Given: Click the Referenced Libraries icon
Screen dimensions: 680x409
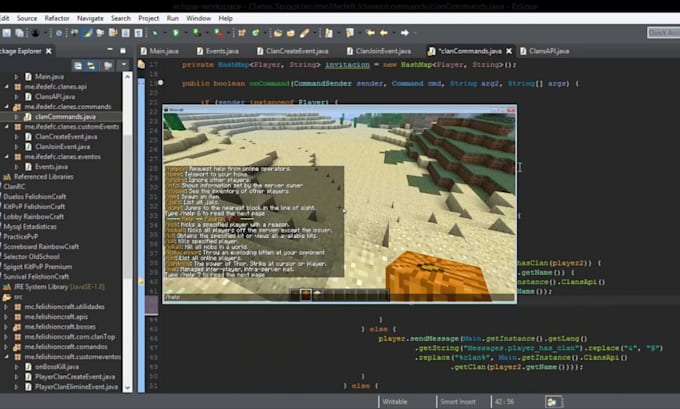Looking at the screenshot, I should [x=7, y=177].
